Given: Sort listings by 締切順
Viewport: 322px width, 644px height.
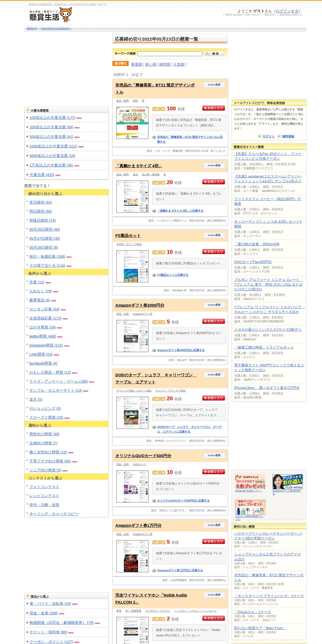Looking at the screenshot, I should 165,64.
